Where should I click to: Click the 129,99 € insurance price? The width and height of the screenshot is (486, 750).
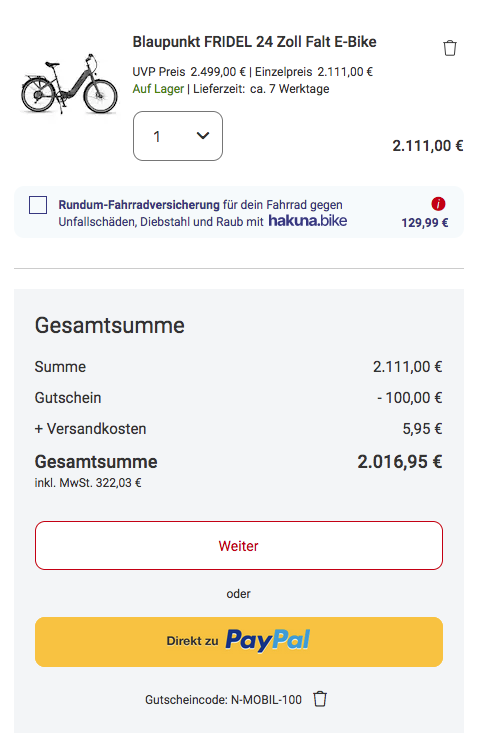pyautogui.click(x=425, y=223)
